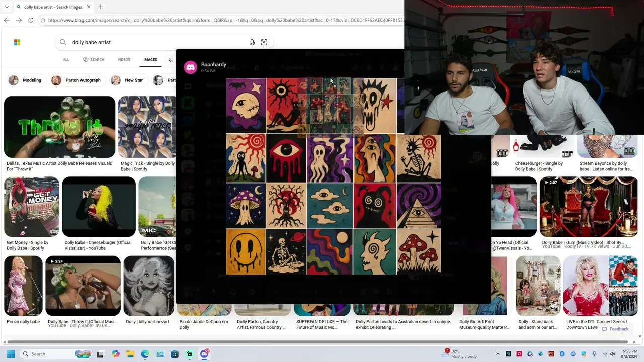Open the Windows Start menu
The height and width of the screenshot is (362, 644).
pos(11,354)
